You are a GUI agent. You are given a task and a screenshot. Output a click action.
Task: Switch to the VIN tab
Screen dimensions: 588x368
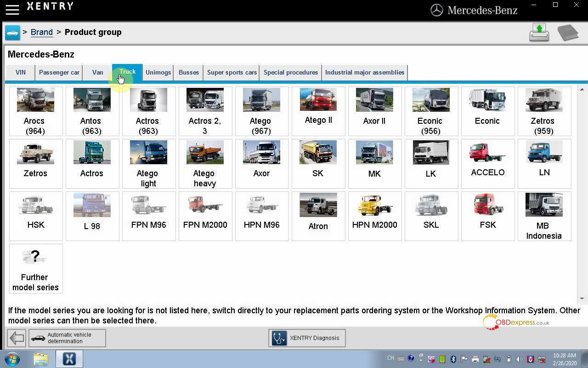click(21, 72)
